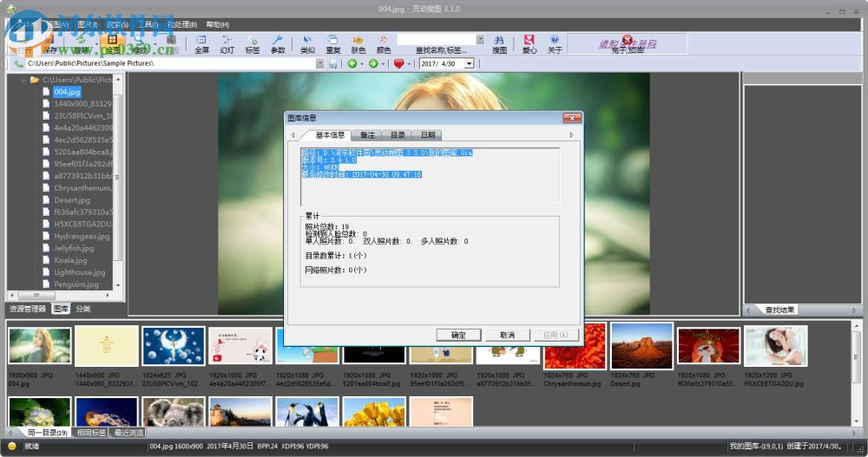
Task: Click the 免费加密 registration link banner
Action: tap(628, 44)
